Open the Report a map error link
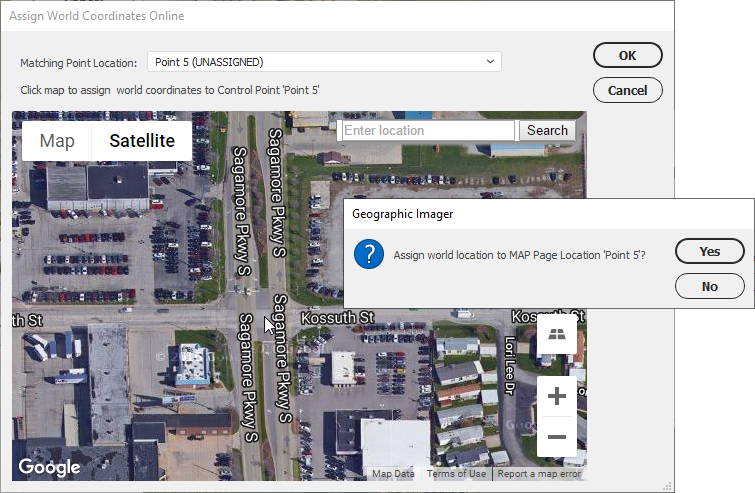Viewport: 755px width, 493px height. [539, 474]
